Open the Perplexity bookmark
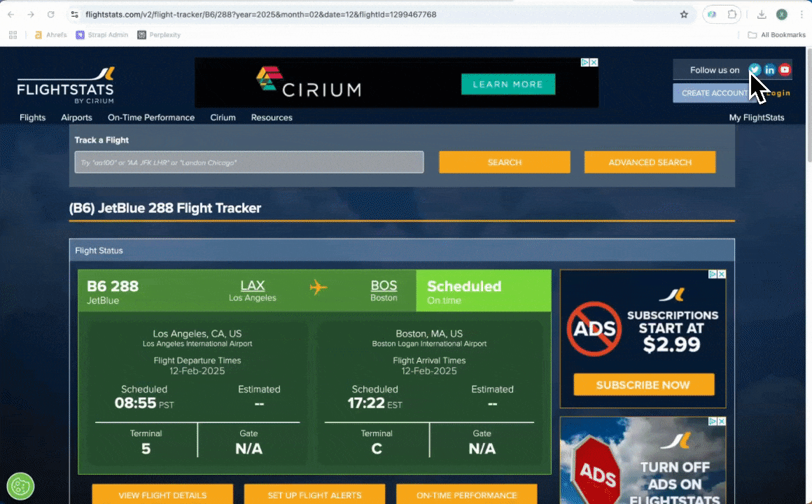The image size is (812, 504). click(x=159, y=35)
